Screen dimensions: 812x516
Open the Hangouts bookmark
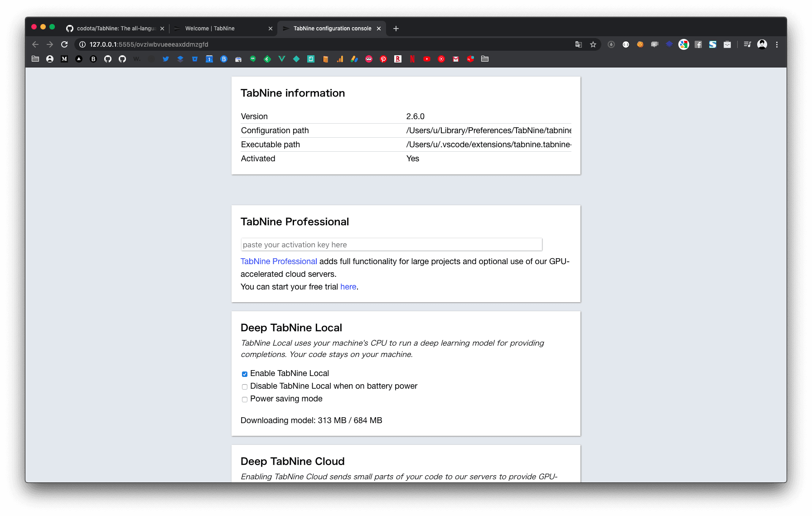pos(253,59)
